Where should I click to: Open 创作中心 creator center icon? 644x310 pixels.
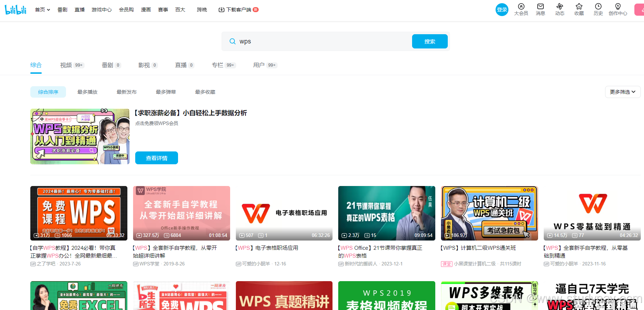(x=618, y=10)
